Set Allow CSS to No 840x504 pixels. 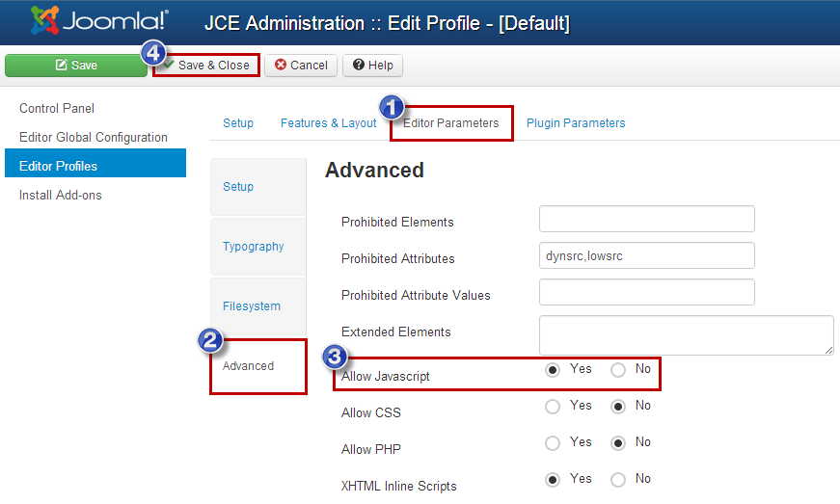(617, 407)
